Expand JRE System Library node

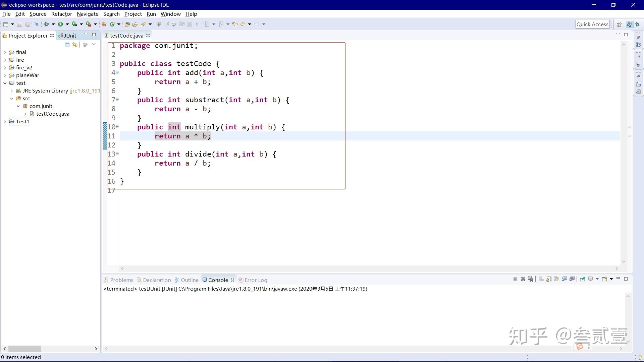12,91
